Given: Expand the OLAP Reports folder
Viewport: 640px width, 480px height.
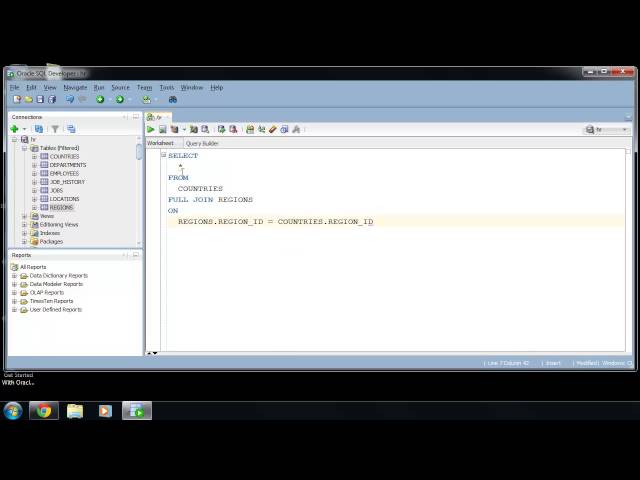Looking at the screenshot, I should [x=14, y=293].
